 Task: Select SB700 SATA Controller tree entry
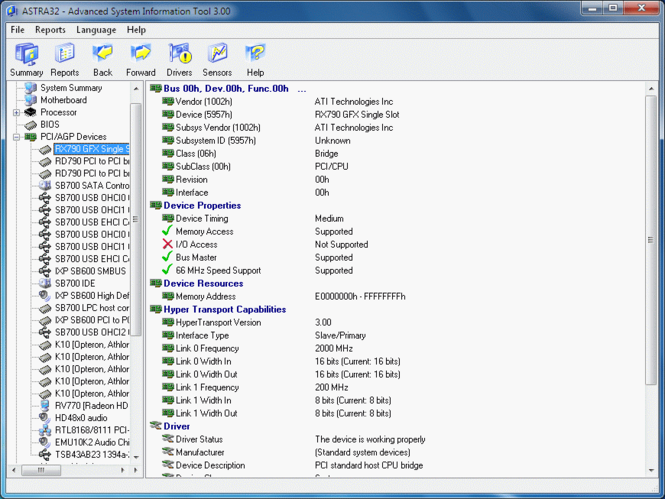(92, 186)
